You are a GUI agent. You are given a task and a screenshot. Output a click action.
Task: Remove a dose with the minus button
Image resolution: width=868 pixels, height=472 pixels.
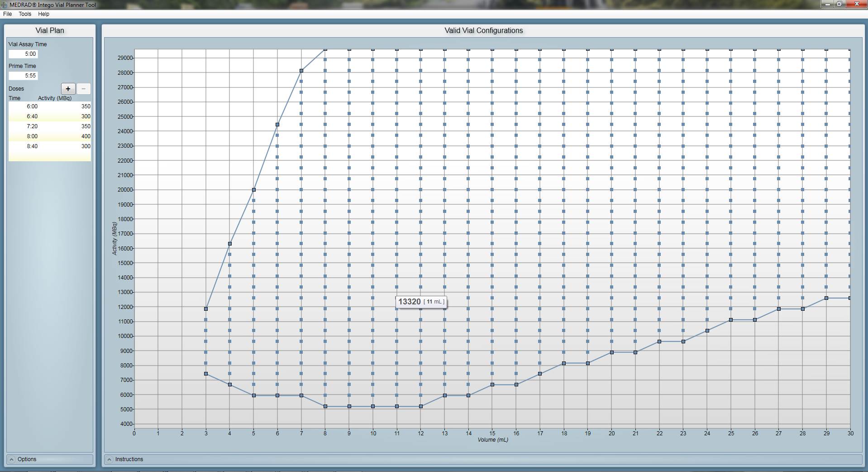click(x=83, y=89)
